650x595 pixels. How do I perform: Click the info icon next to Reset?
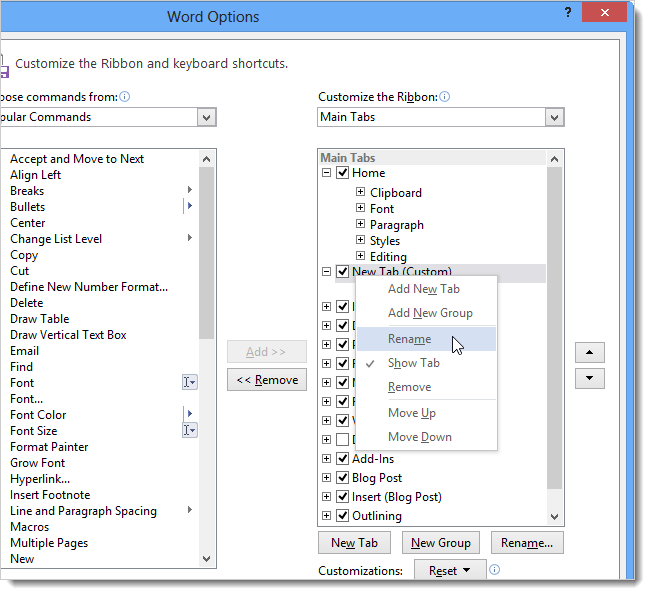point(495,569)
